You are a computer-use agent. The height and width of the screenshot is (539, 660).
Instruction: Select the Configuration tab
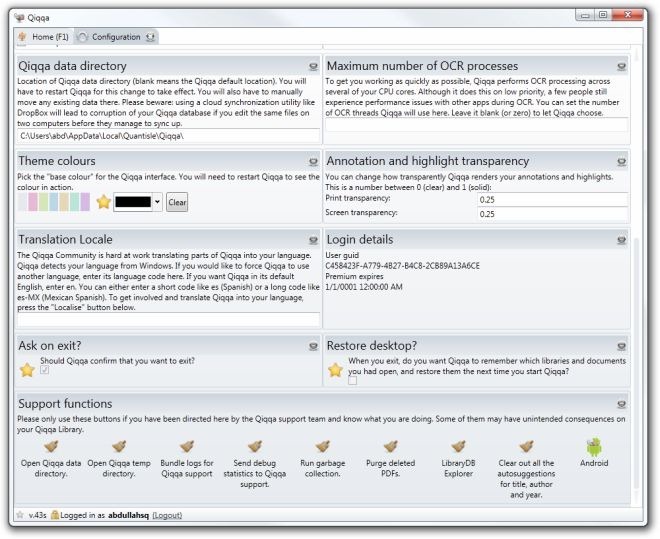coord(116,37)
